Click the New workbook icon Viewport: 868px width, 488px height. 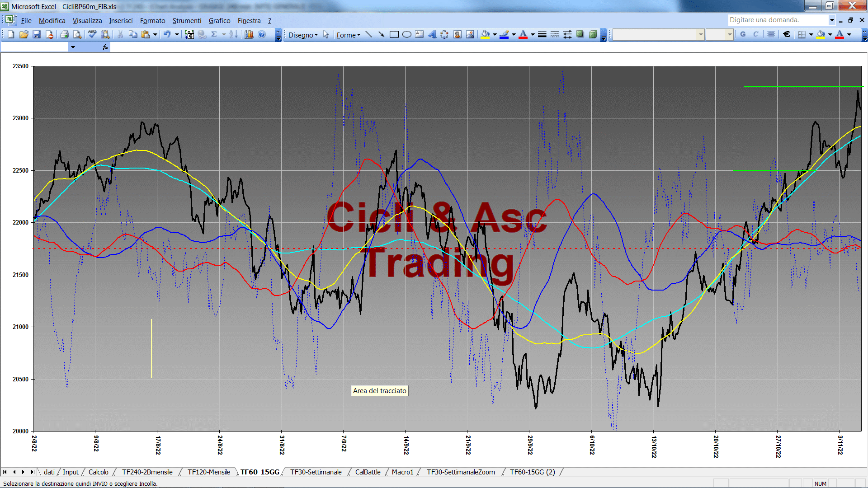click(x=11, y=34)
